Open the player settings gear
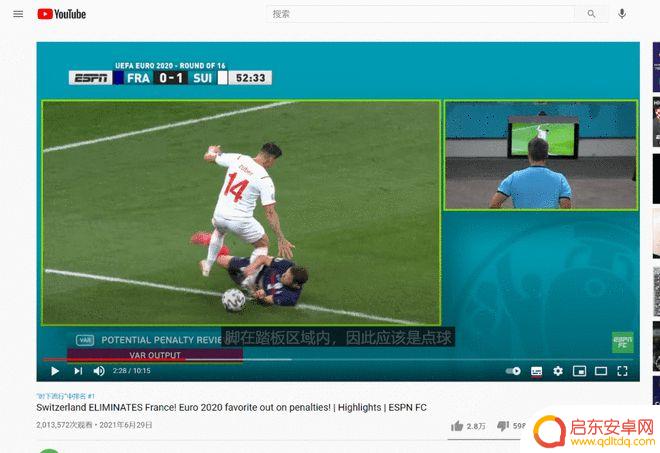The image size is (660, 453). tap(558, 371)
